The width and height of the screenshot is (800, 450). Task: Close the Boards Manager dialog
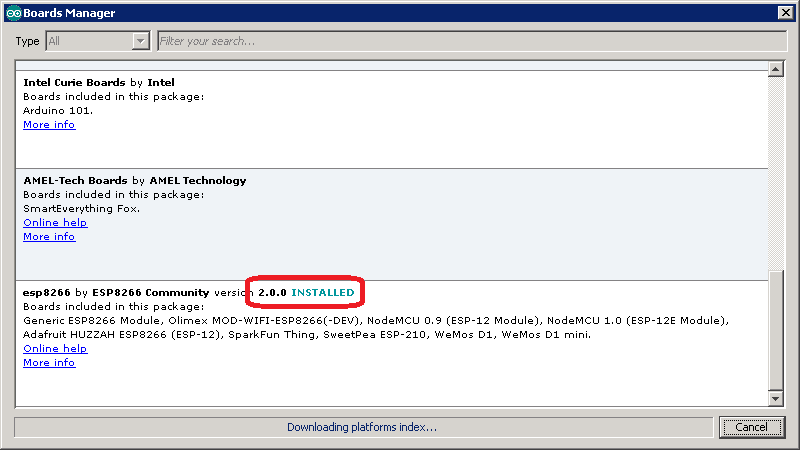[x=785, y=13]
